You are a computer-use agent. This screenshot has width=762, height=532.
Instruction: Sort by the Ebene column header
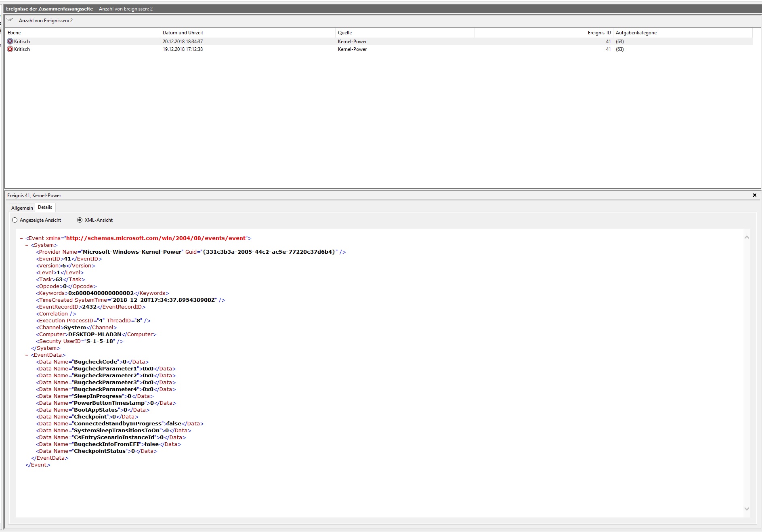point(82,33)
